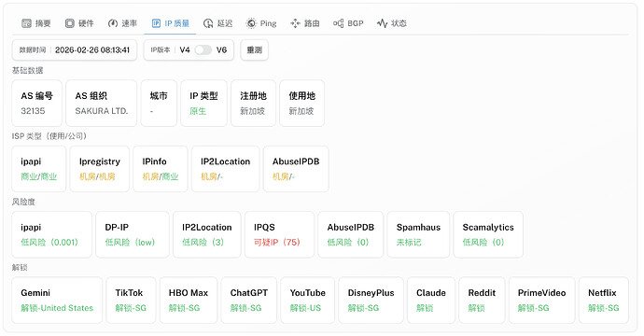Image resolution: width=644 pixels, height=336 pixels.
Task: Click the 基础数据 section heading
Action: point(27,70)
